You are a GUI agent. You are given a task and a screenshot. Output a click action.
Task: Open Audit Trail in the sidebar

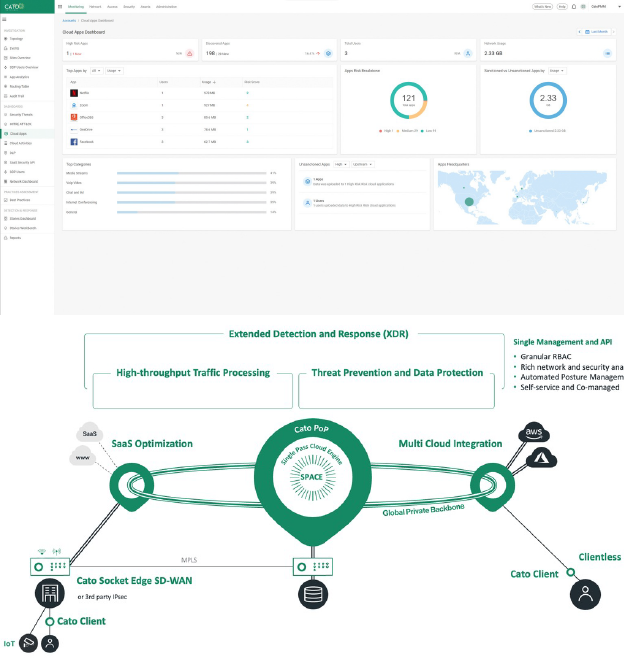[x=17, y=96]
